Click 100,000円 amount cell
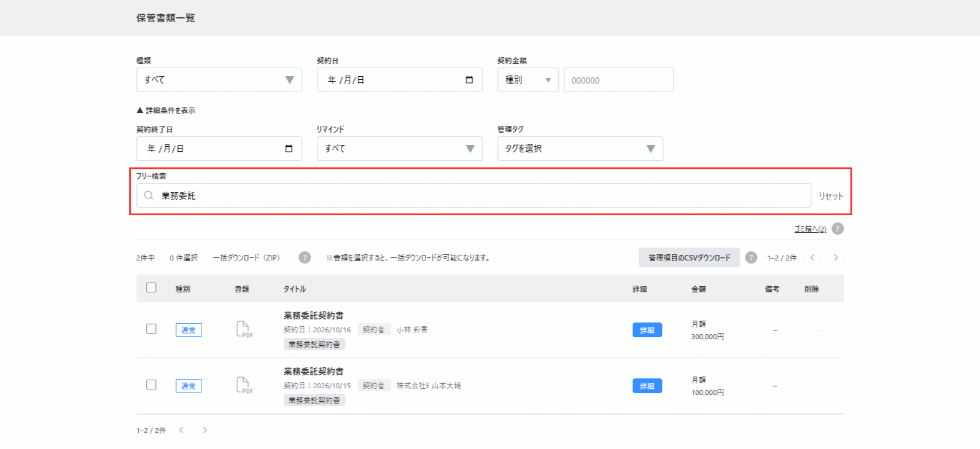980x449 pixels. point(707,392)
